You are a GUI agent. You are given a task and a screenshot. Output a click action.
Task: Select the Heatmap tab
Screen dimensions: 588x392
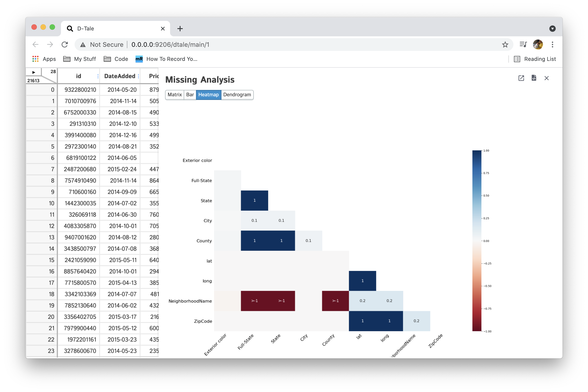(x=209, y=95)
